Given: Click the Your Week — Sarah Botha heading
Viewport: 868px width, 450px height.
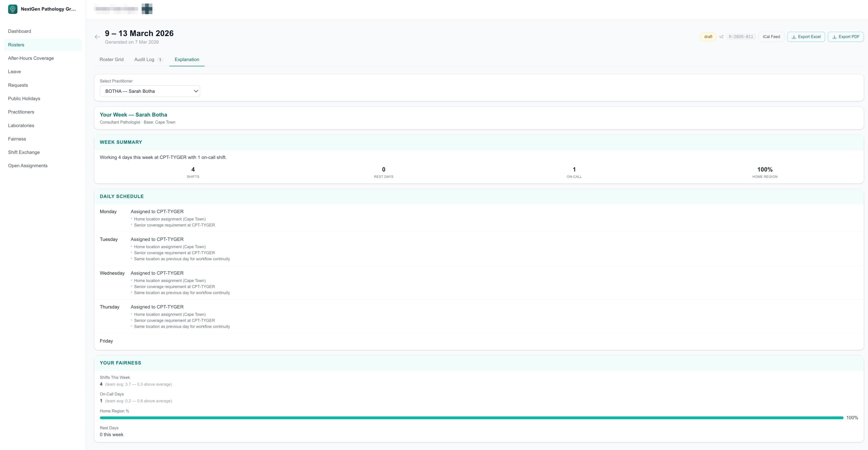Looking at the screenshot, I should point(133,115).
